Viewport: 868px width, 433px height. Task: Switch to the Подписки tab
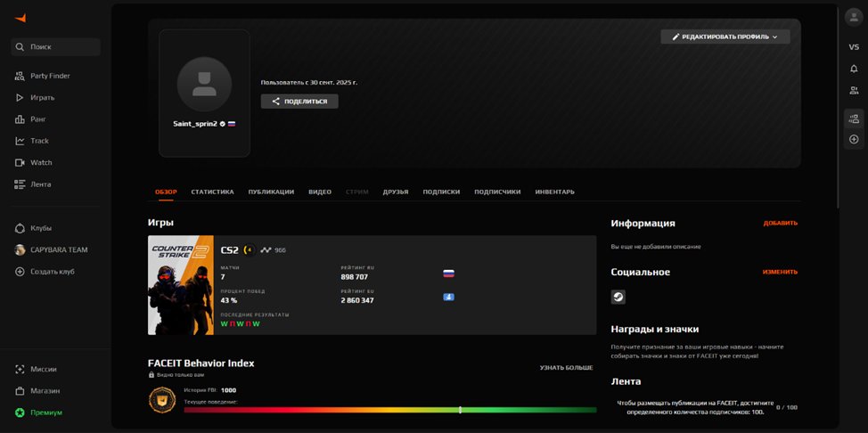tap(441, 192)
